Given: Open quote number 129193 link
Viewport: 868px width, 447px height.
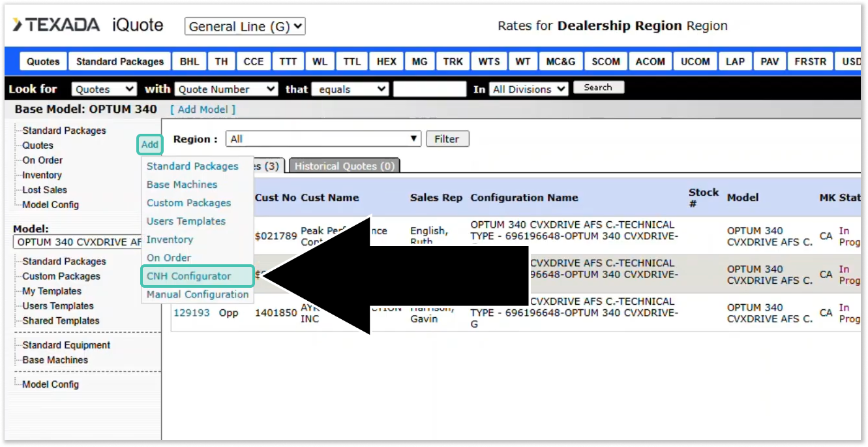Looking at the screenshot, I should 192,313.
